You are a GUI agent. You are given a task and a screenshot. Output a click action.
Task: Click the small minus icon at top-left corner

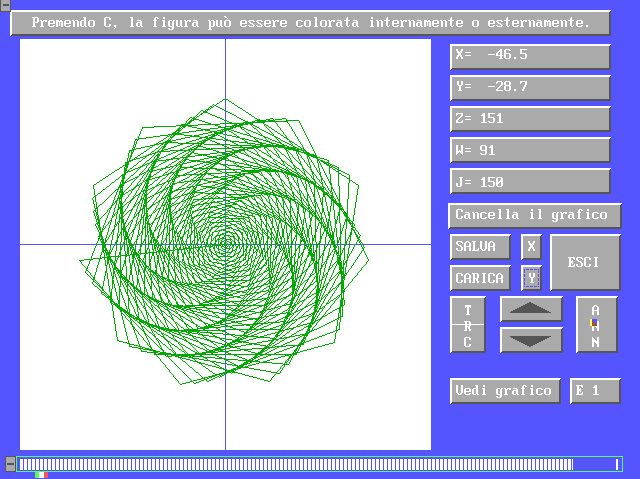[x=5, y=5]
